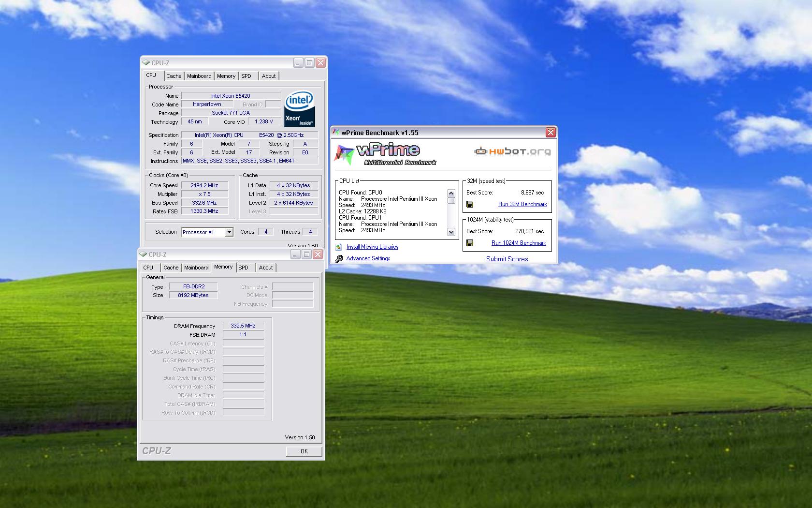Open About tab in top CPU-Z
The image size is (812, 508).
click(269, 76)
